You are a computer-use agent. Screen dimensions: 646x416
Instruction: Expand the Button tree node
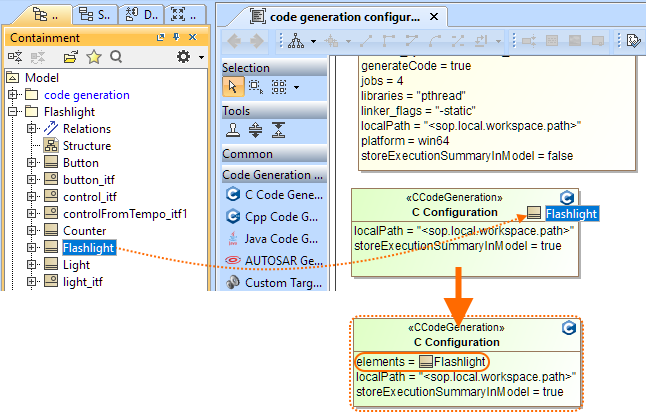(32, 163)
